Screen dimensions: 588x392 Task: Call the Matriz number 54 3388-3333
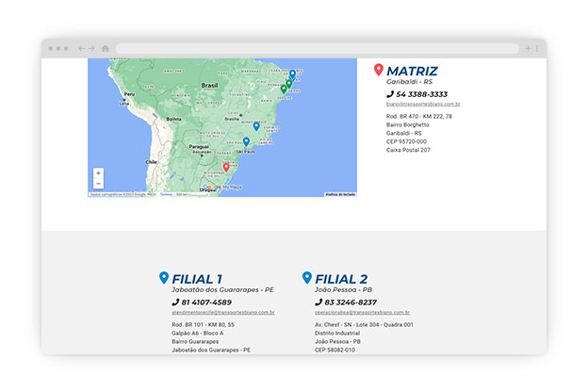(421, 94)
